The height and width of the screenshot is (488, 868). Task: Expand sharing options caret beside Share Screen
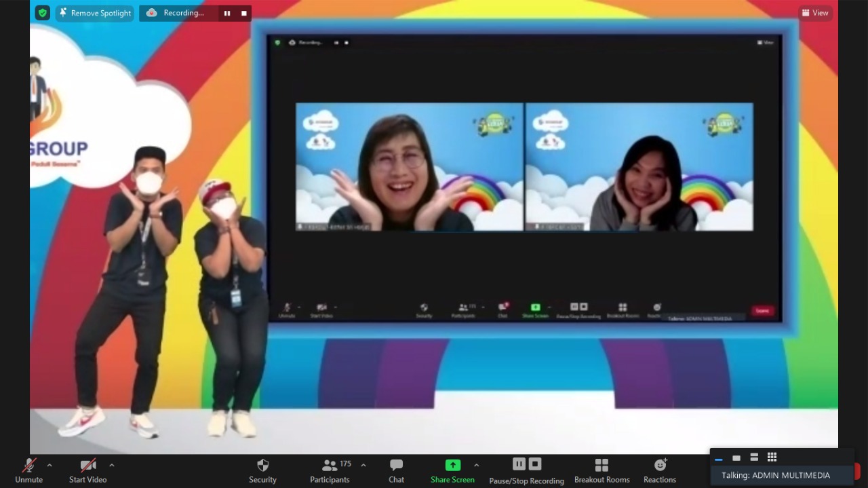[477, 465]
